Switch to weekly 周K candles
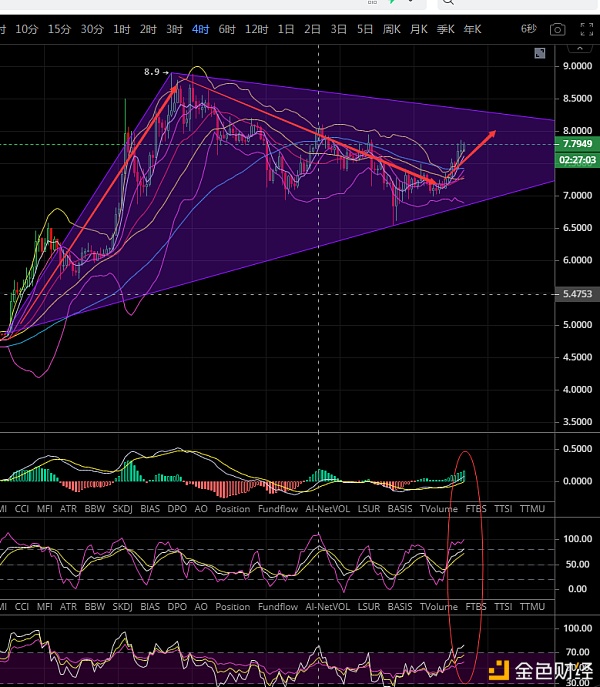The image size is (600, 687). 391,29
